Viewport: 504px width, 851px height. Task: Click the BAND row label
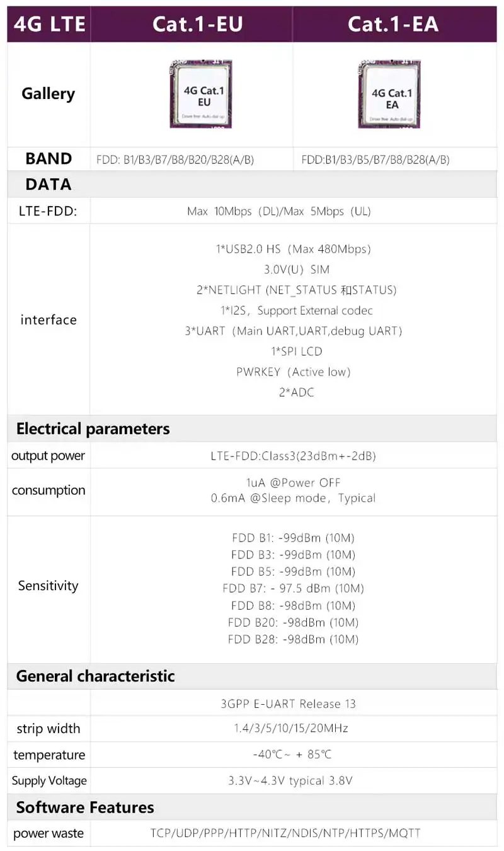(x=49, y=159)
